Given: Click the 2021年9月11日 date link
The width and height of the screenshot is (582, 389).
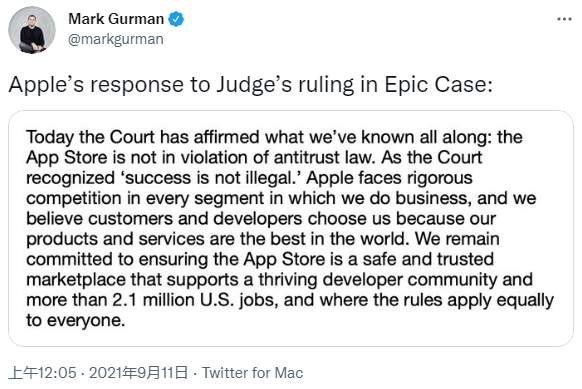Looking at the screenshot, I should [x=138, y=373].
